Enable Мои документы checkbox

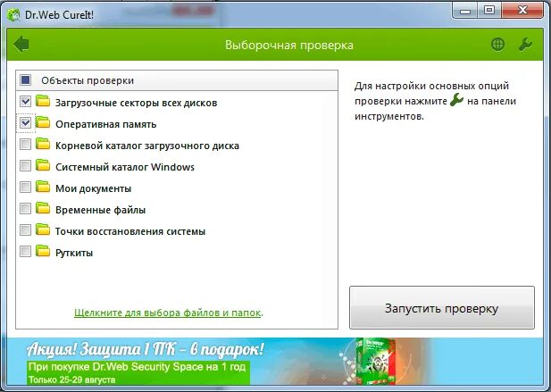click(25, 188)
